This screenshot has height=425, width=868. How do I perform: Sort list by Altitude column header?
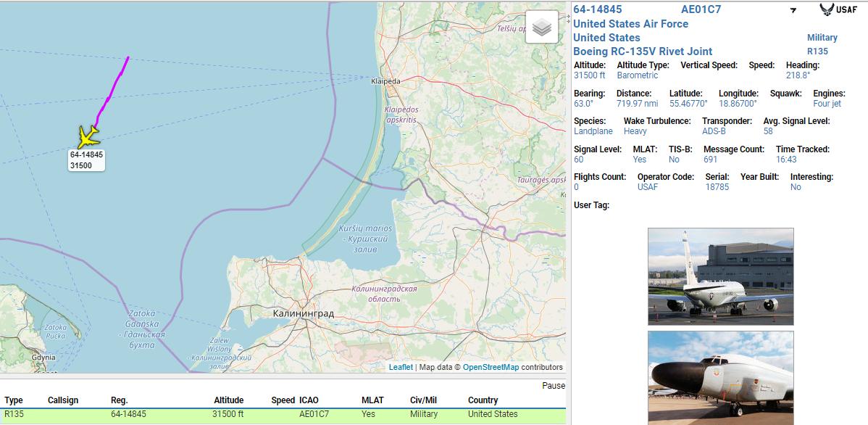point(229,400)
